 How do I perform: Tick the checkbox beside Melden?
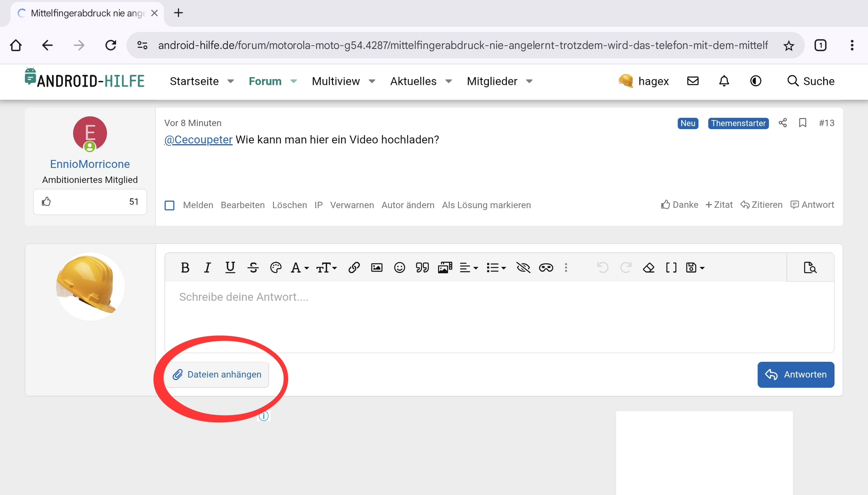pyautogui.click(x=170, y=205)
